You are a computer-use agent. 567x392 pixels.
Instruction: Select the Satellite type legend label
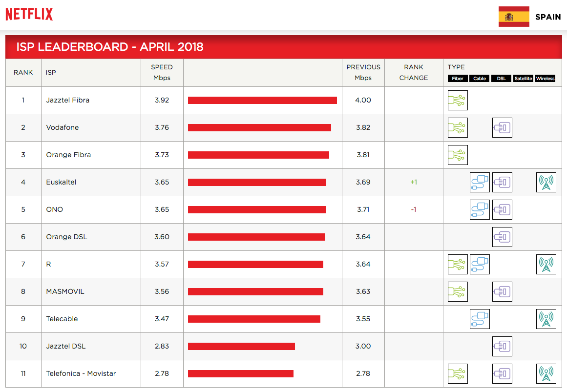[x=523, y=79]
